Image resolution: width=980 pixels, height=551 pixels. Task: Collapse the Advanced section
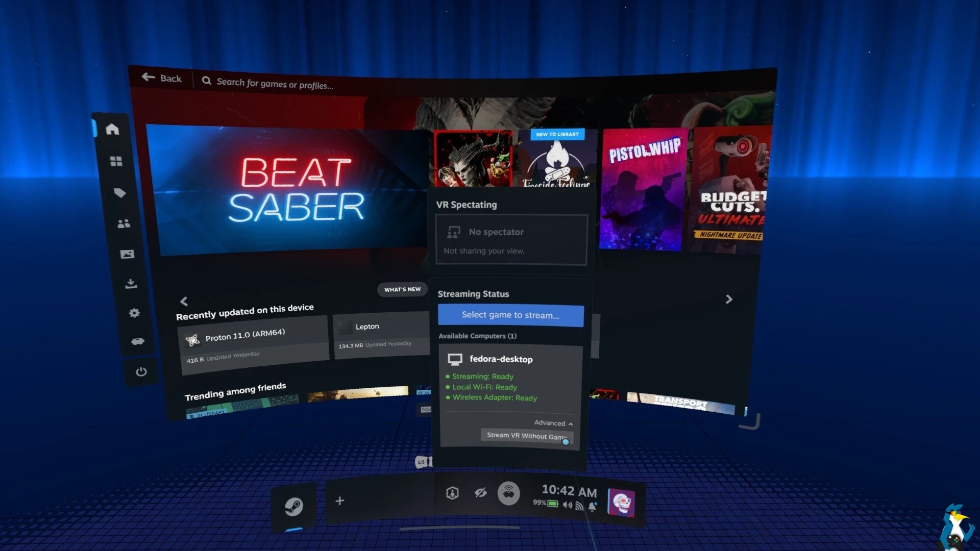pos(553,423)
